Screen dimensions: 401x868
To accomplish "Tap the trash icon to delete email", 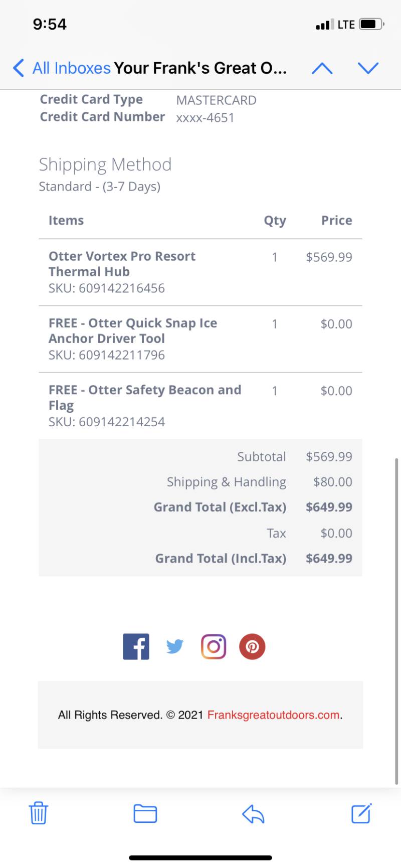I will click(39, 813).
